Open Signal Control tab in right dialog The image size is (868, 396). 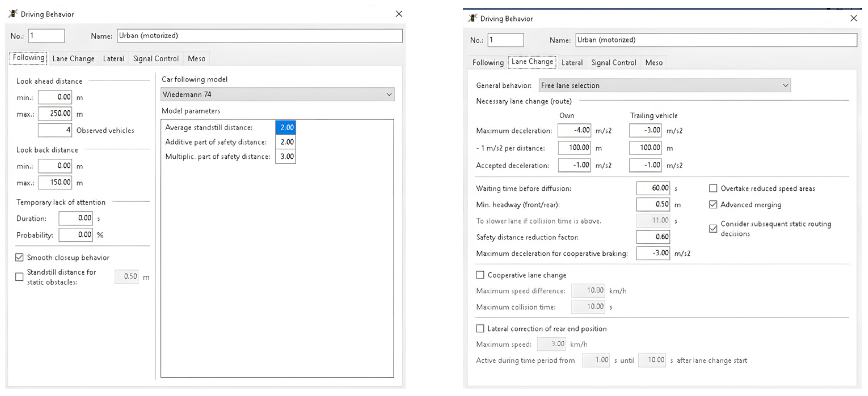(613, 63)
